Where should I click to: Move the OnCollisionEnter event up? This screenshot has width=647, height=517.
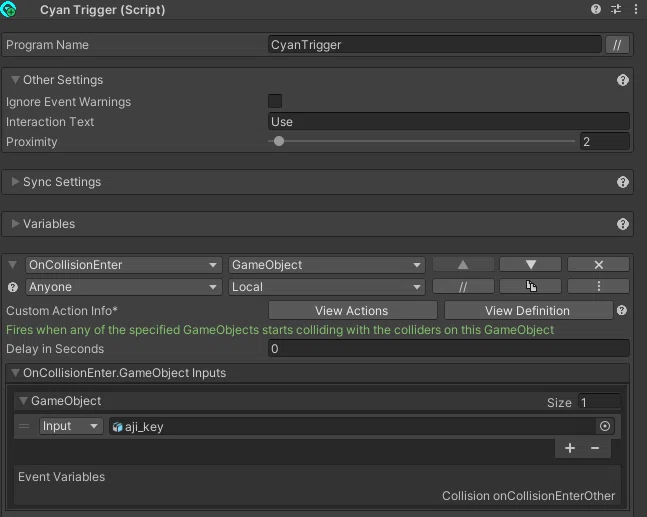463,264
